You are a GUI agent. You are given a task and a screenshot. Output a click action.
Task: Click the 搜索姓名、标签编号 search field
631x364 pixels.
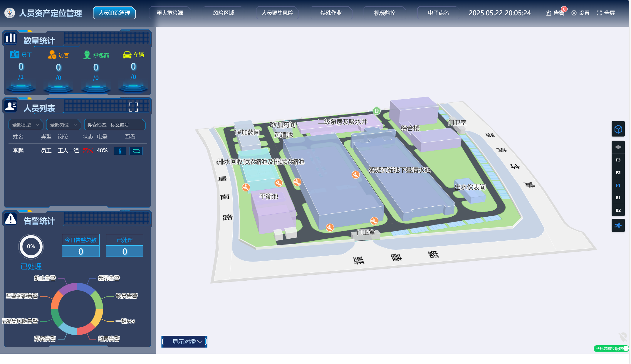tap(115, 125)
